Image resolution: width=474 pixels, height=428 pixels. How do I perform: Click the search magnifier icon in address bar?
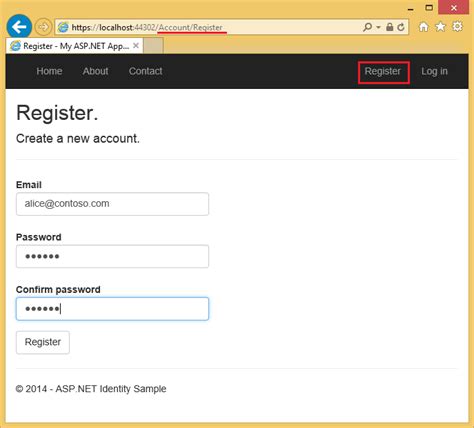click(x=368, y=27)
